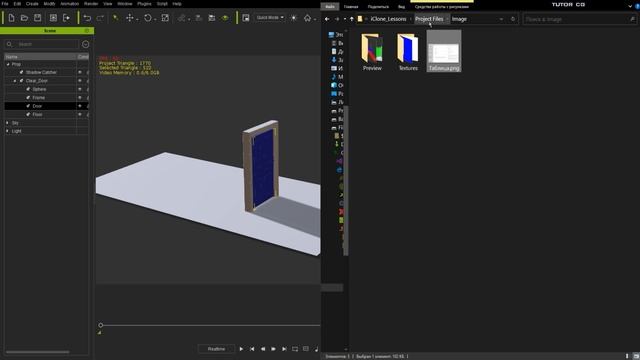Open recent locations dropdown arrow in Explorer
Viewport: 640px width, 360px height.
[x=344, y=19]
